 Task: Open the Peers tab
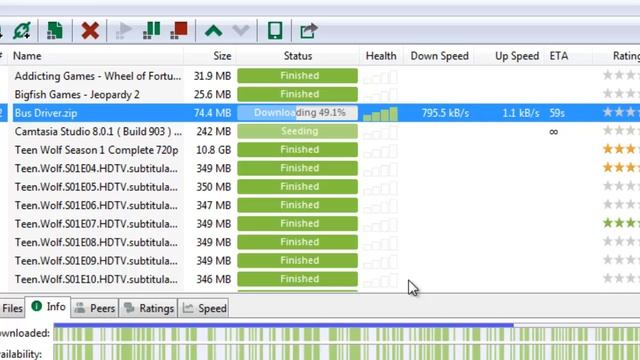click(x=95, y=308)
